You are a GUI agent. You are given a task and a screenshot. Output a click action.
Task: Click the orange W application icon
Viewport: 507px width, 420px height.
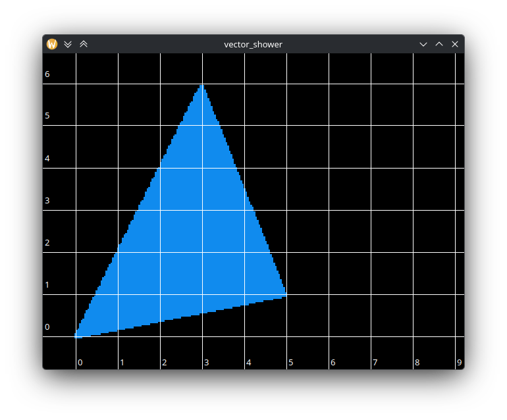tap(52, 44)
